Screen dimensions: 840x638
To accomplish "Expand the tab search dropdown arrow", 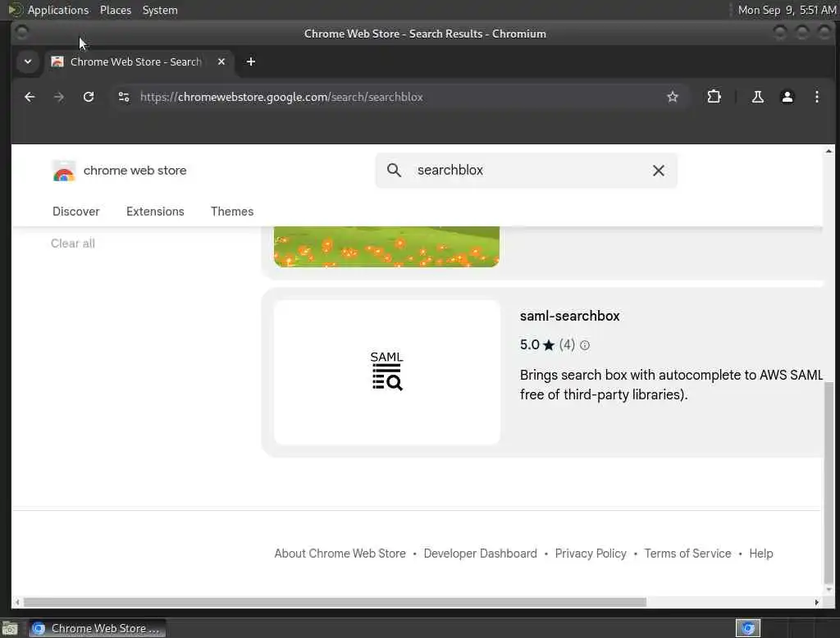I will coord(28,62).
